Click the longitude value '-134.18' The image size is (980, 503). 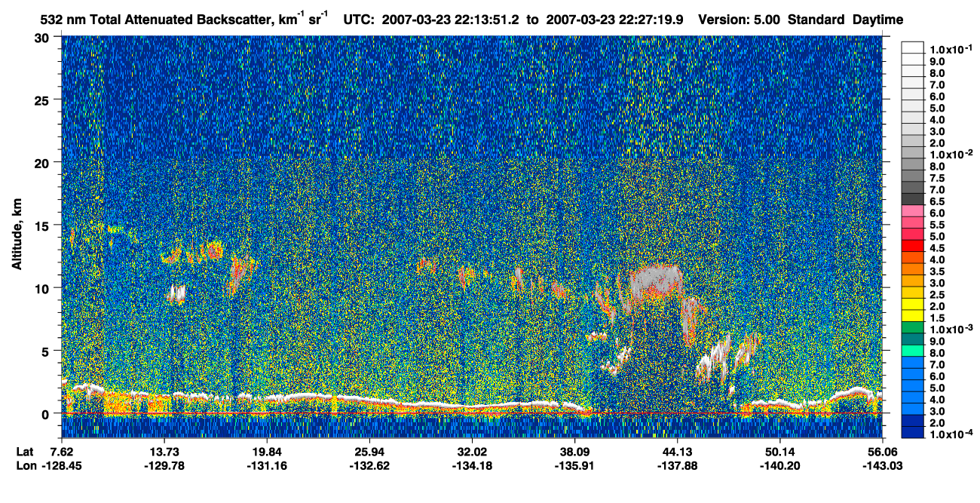(x=472, y=465)
